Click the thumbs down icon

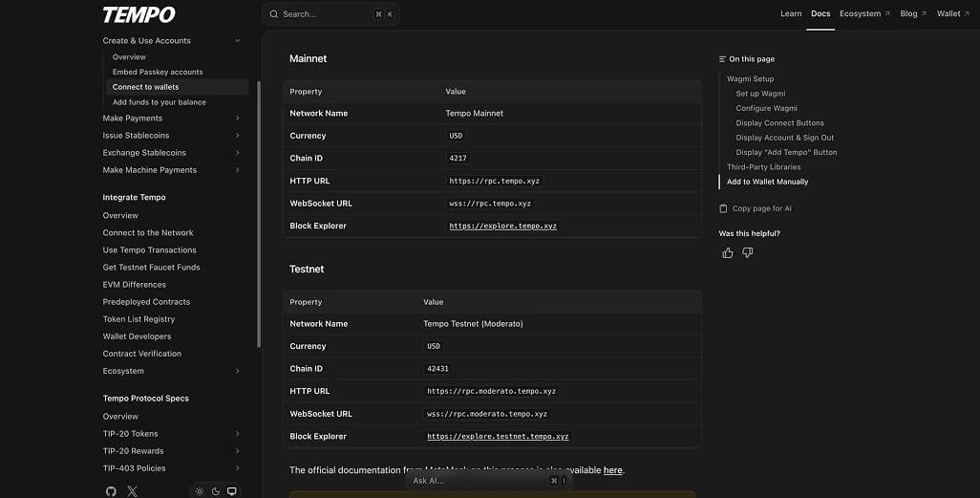(748, 252)
